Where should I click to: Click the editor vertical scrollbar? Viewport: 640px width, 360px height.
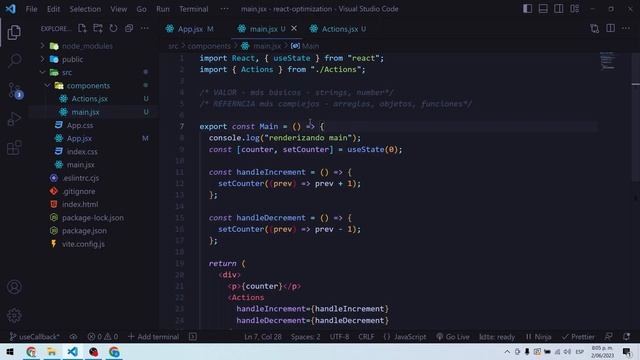[x=636, y=118]
